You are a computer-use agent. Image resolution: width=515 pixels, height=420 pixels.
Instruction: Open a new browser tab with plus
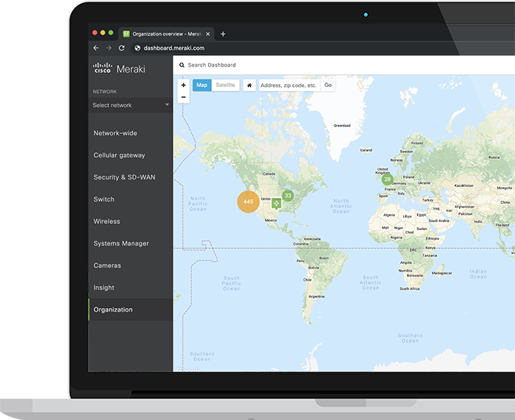pyautogui.click(x=223, y=34)
